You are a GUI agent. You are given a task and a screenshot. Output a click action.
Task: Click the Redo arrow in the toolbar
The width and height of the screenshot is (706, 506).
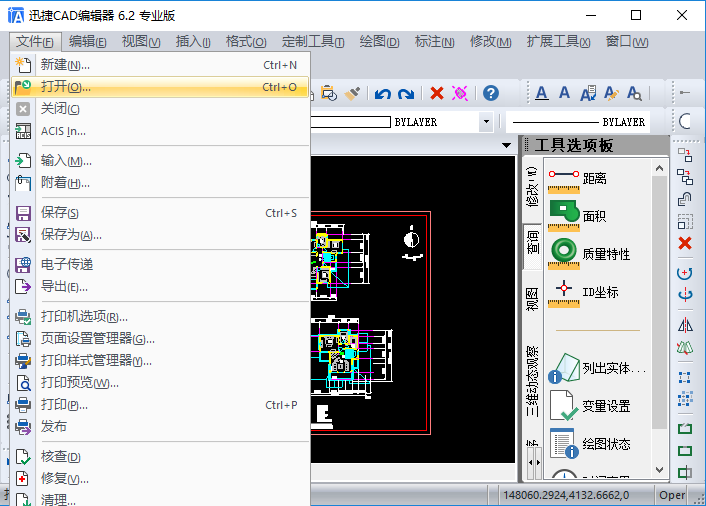click(x=406, y=93)
